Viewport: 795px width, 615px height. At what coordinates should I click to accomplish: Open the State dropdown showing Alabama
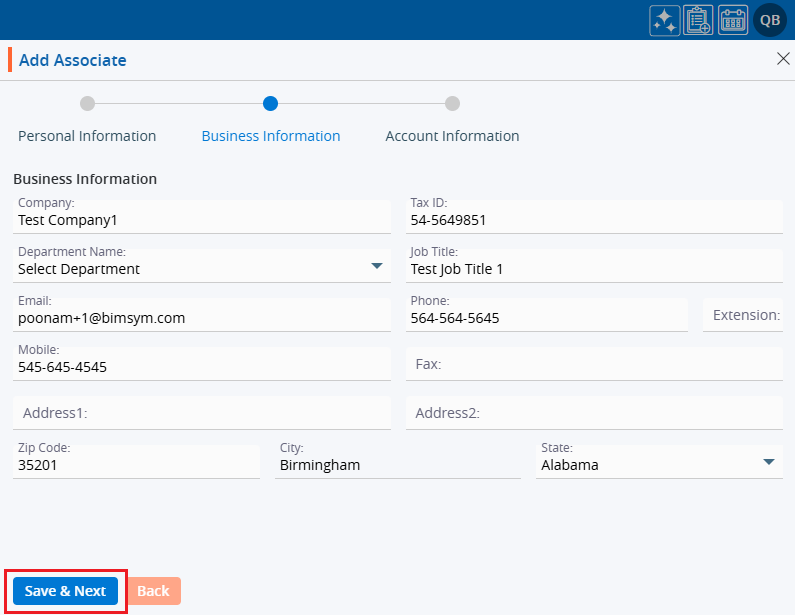tap(768, 462)
